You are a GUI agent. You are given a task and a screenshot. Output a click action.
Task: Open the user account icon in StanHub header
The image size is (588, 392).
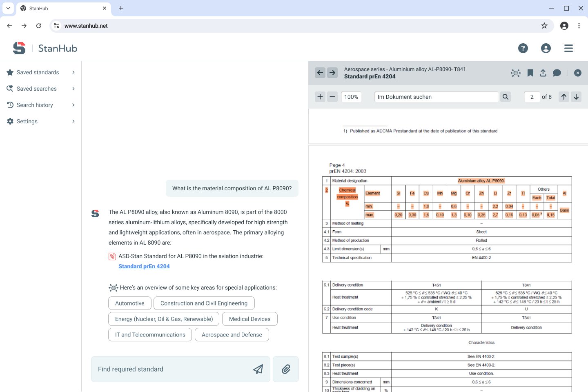[546, 48]
